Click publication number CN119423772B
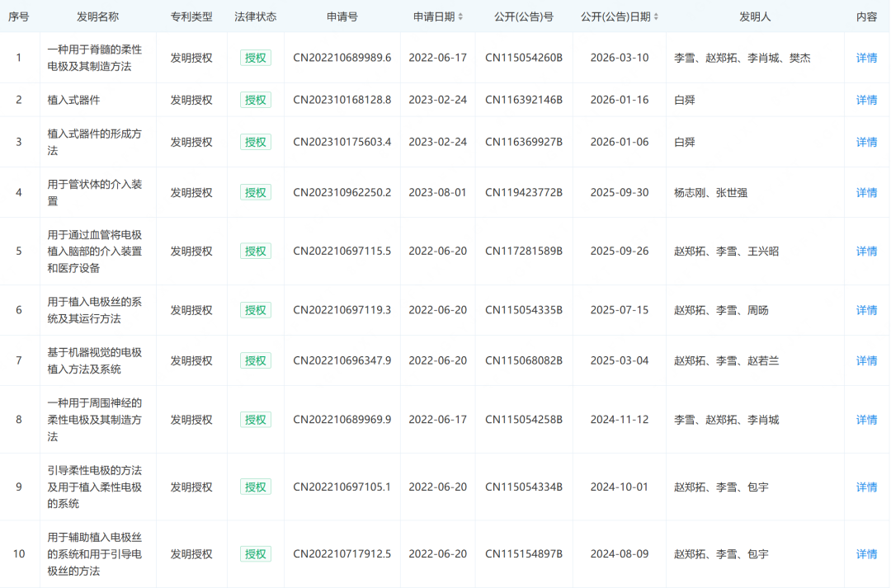Viewport: 891px width, 588px height. tap(523, 192)
